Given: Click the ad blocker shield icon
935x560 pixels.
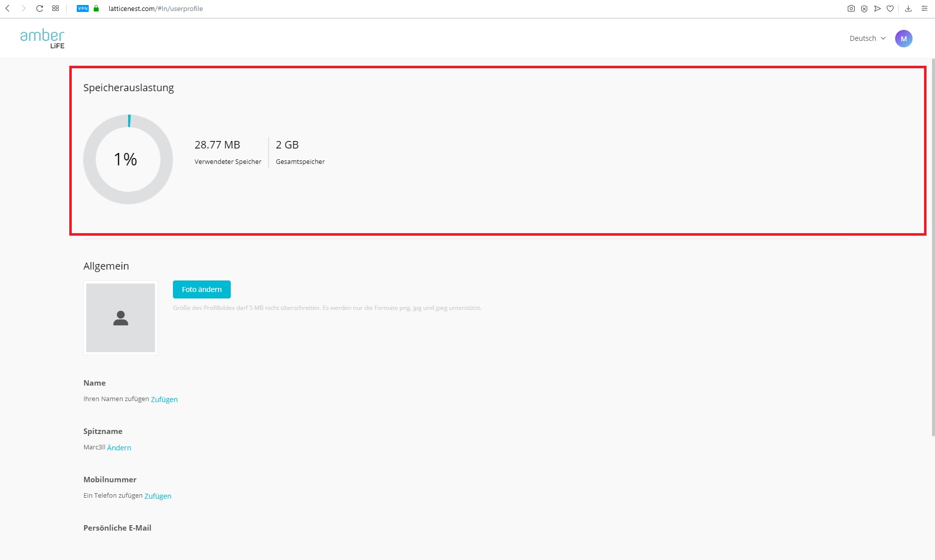Looking at the screenshot, I should 864,8.
